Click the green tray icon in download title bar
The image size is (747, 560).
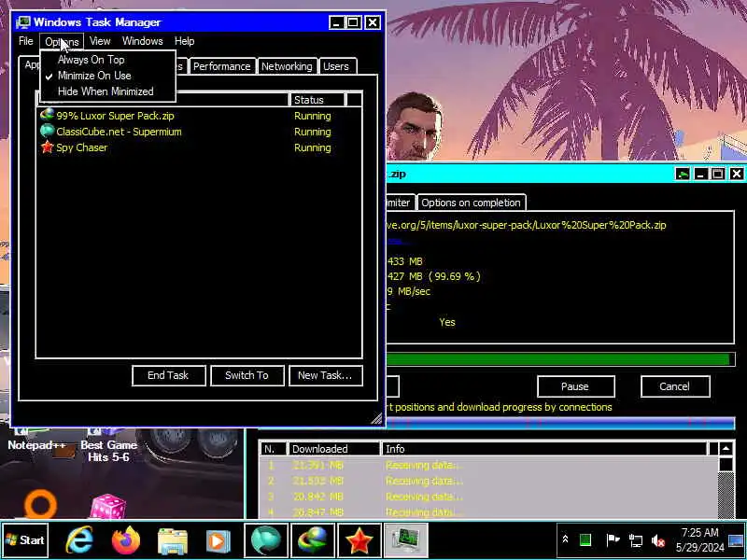[x=683, y=174]
